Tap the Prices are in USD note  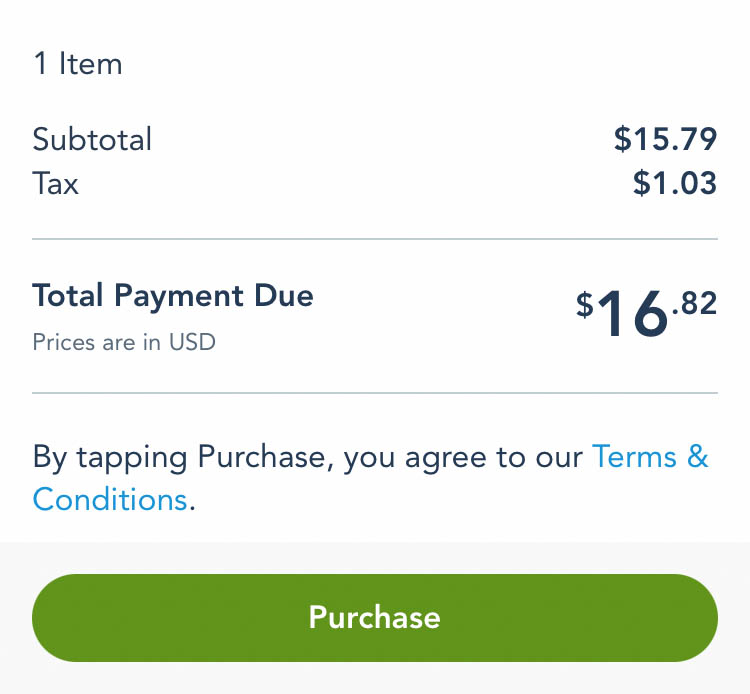tap(124, 342)
